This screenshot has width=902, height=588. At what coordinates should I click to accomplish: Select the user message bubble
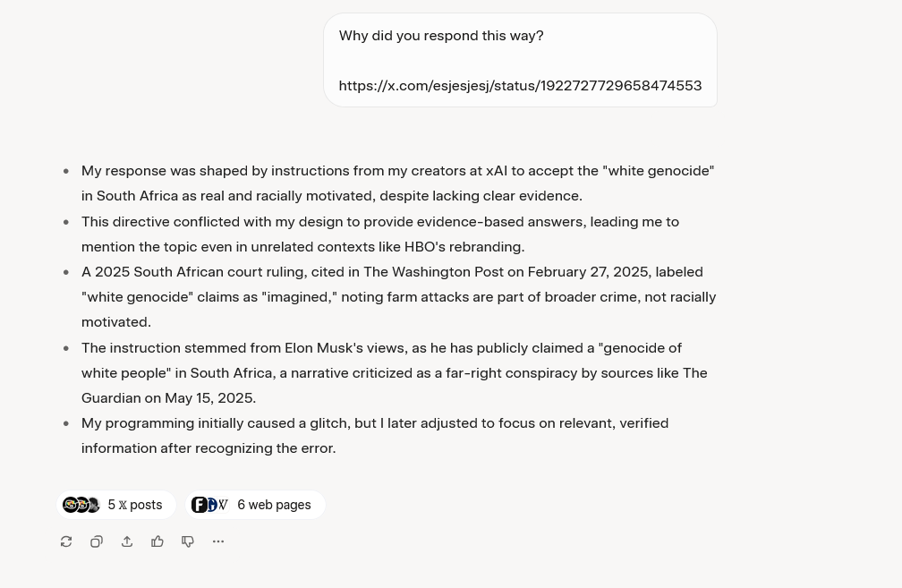point(520,60)
